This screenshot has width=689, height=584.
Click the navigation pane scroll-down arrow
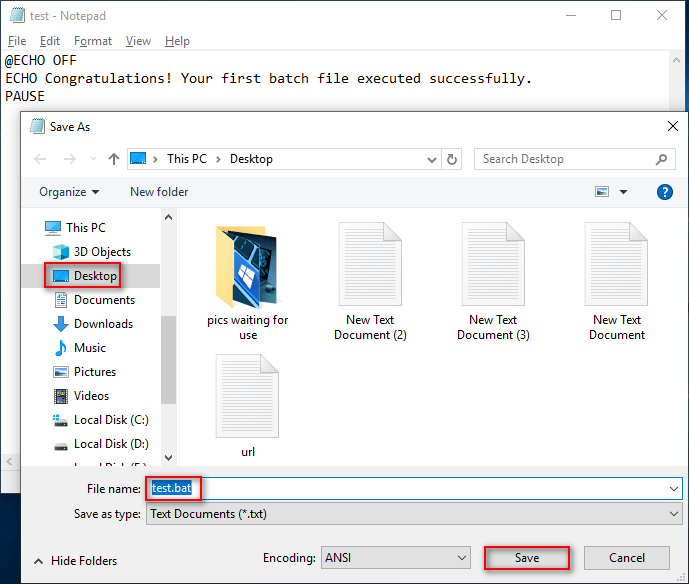click(x=168, y=458)
